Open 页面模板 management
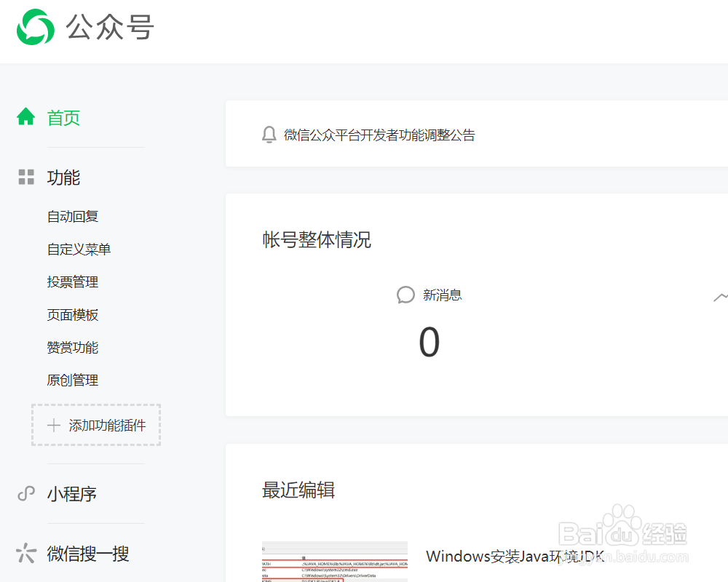 pos(72,314)
